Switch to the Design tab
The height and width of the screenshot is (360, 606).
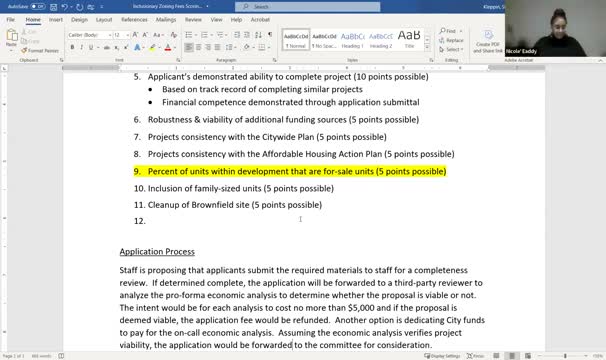click(79, 19)
